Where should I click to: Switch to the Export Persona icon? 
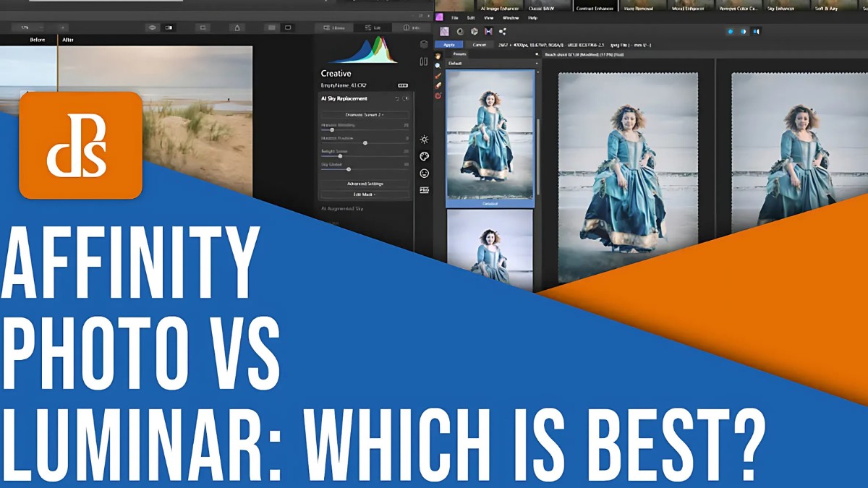pos(503,31)
